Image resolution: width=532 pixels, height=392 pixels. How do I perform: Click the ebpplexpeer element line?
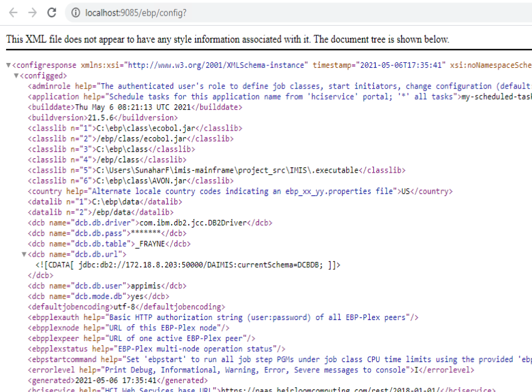click(141, 339)
